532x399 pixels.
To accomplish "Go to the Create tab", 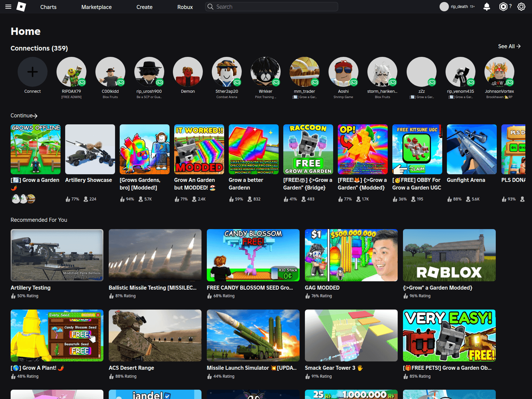I will click(144, 7).
